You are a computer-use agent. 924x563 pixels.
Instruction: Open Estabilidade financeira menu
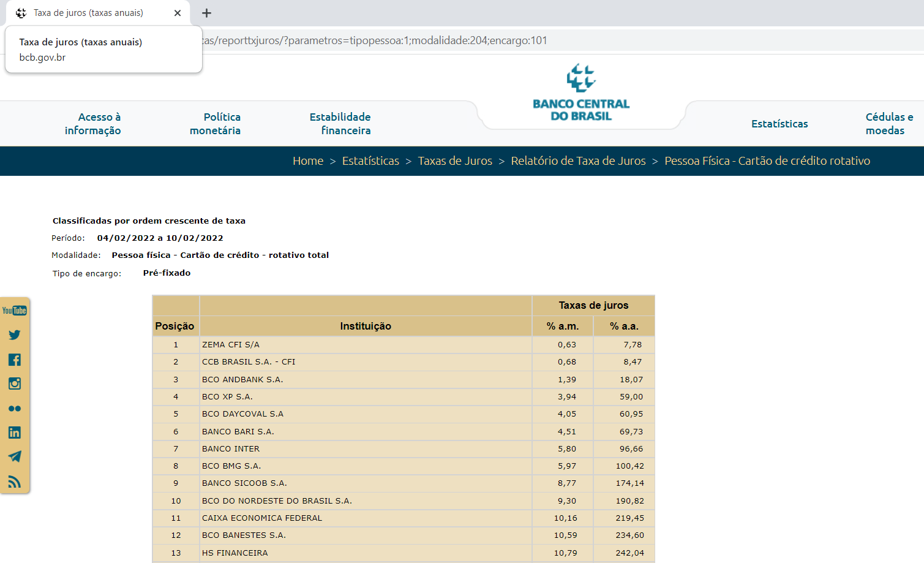coord(340,124)
